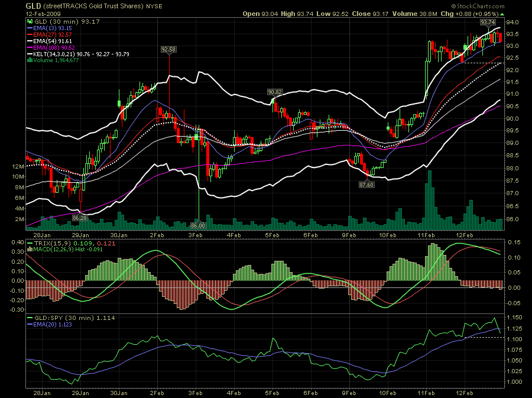The height and width of the screenshot is (398, 532).
Task: Click the 93.74 high marker label
Action: (488, 22)
